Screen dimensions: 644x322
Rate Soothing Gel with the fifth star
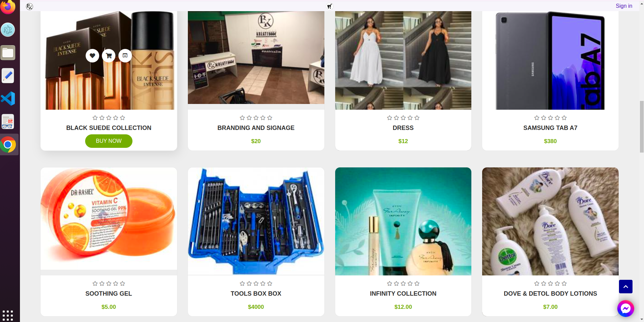(123, 284)
